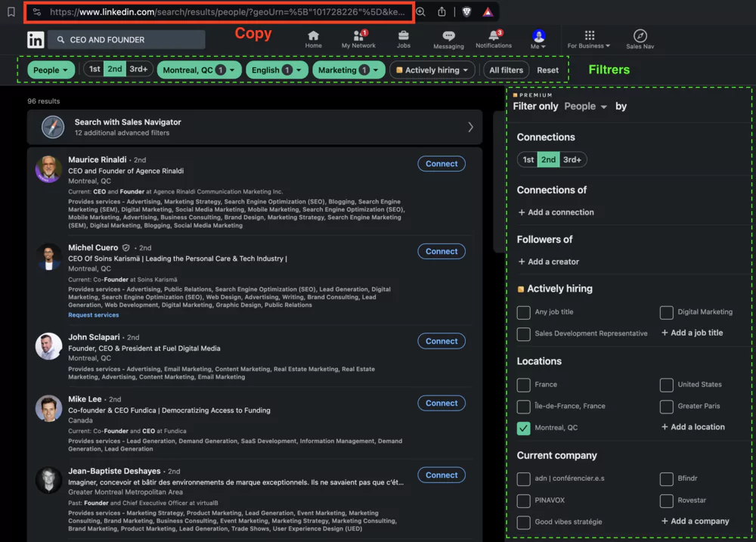
Task: Open the Me profile dropdown
Action: 538,39
